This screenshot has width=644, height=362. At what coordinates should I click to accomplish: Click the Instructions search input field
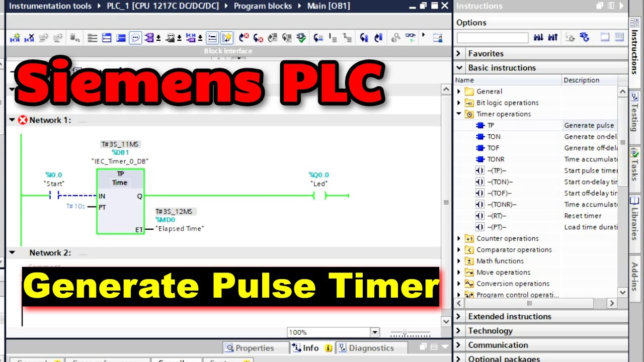[x=493, y=38]
